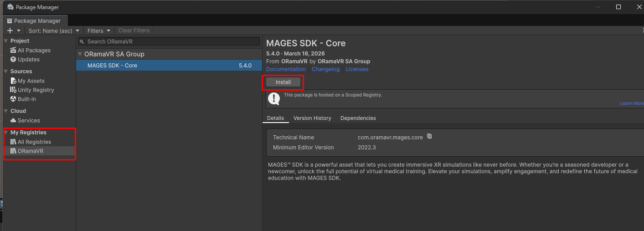644x231 pixels.
Task: Open the Package Manager kebab menu
Action: [642, 31]
